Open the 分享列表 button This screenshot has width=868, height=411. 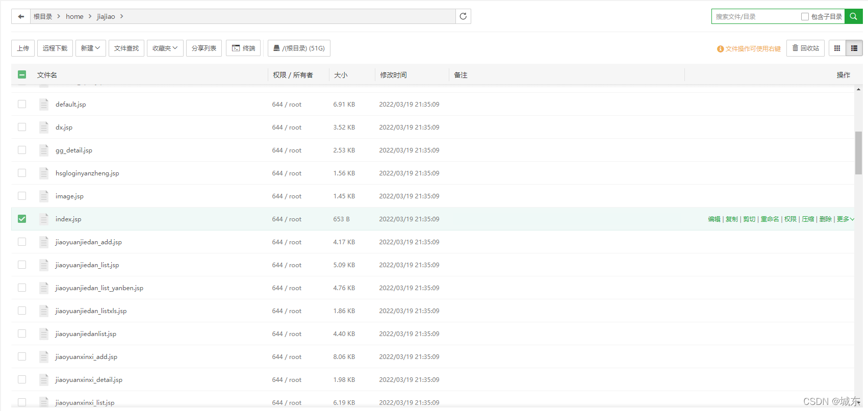[x=204, y=48]
